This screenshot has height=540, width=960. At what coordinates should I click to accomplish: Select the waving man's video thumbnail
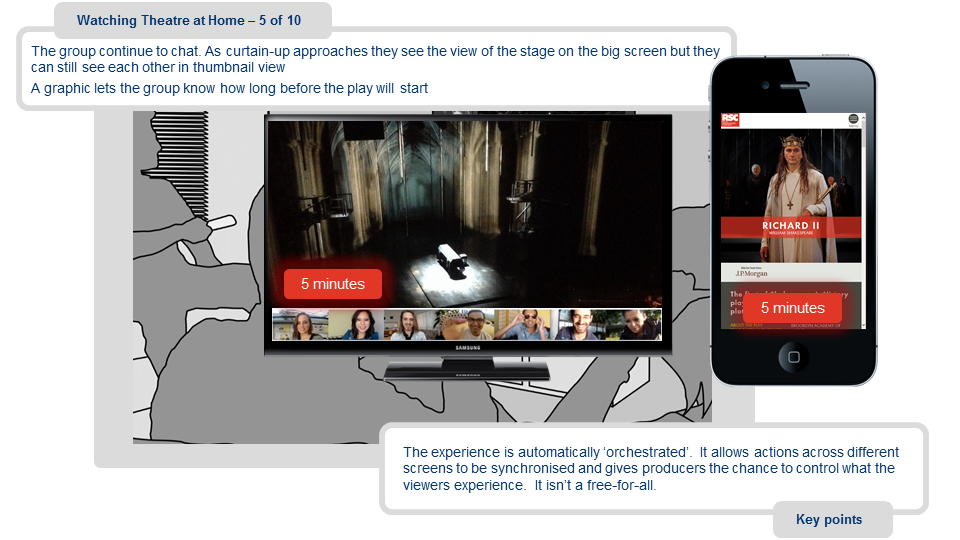[x=467, y=325]
